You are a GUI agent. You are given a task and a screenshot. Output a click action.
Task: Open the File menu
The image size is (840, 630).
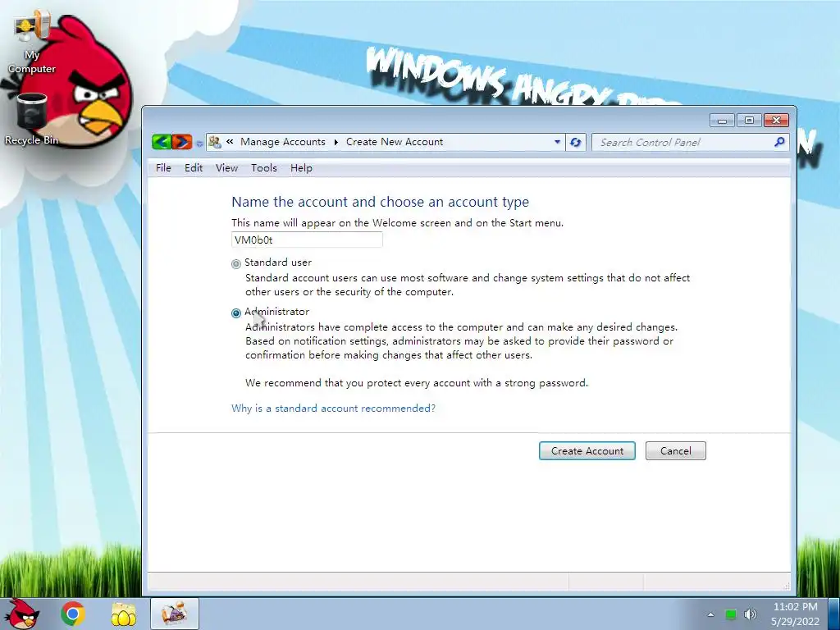(163, 168)
